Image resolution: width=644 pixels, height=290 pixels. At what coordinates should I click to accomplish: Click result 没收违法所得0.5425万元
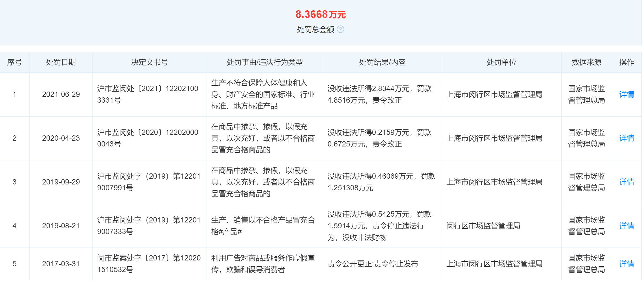380,226
